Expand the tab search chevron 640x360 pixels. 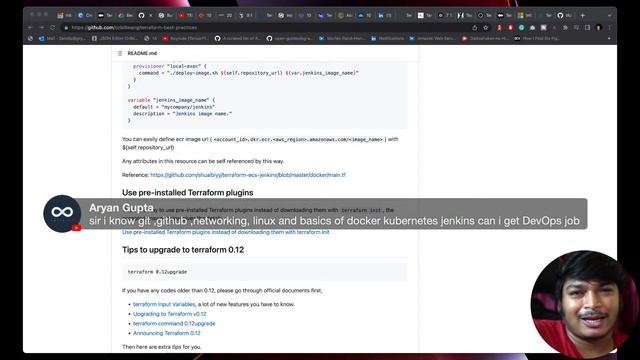pyautogui.click(x=609, y=16)
